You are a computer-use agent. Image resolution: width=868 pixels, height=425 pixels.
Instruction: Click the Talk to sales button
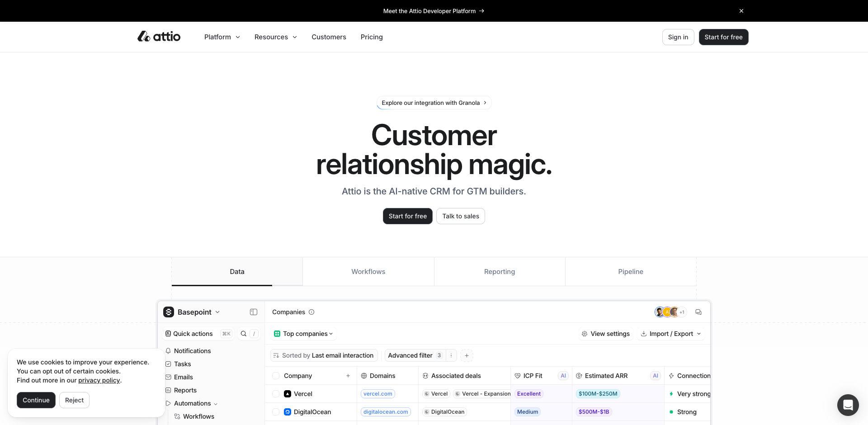pyautogui.click(x=461, y=216)
